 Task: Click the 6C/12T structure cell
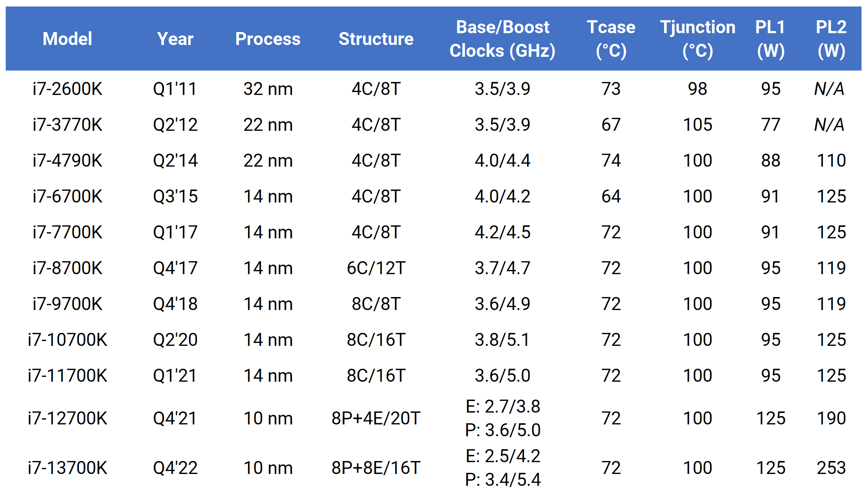[376, 268]
